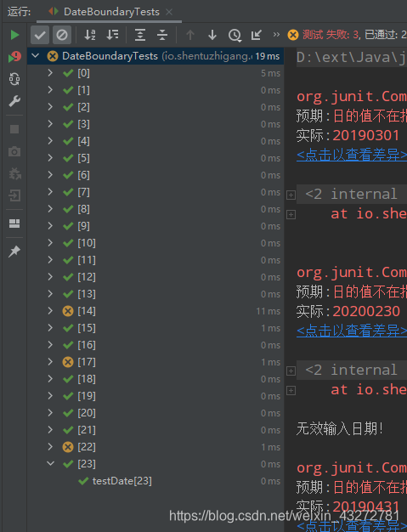Dump threads camera icon

click(x=14, y=151)
